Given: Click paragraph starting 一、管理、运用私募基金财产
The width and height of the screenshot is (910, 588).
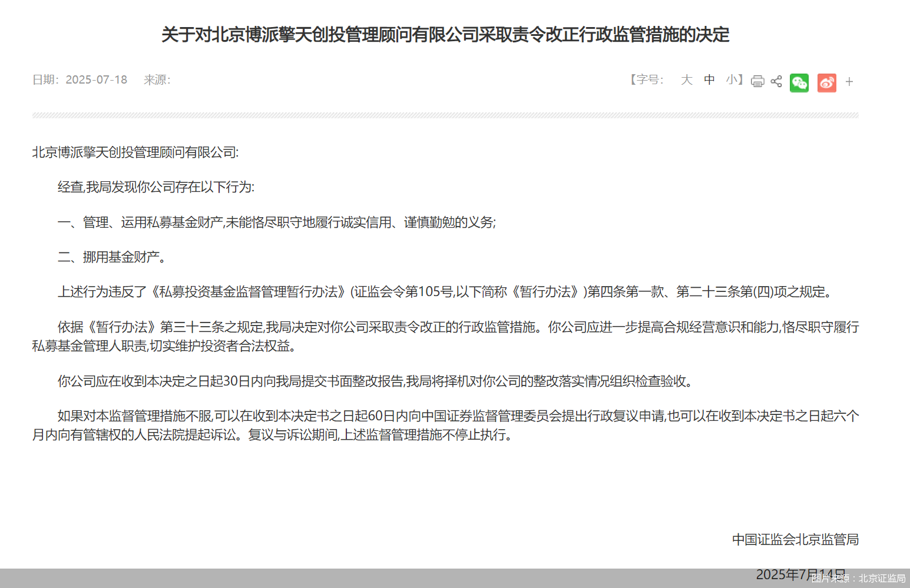Looking at the screenshot, I should coord(277,222).
